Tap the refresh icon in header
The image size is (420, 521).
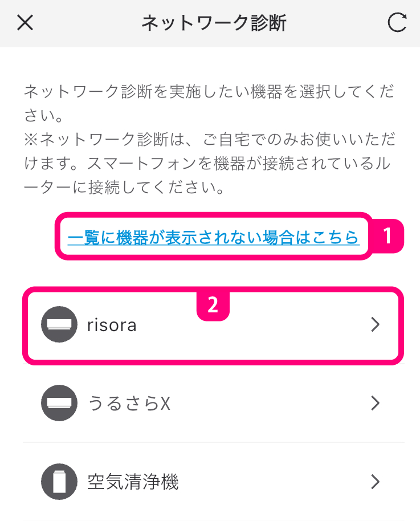[397, 23]
